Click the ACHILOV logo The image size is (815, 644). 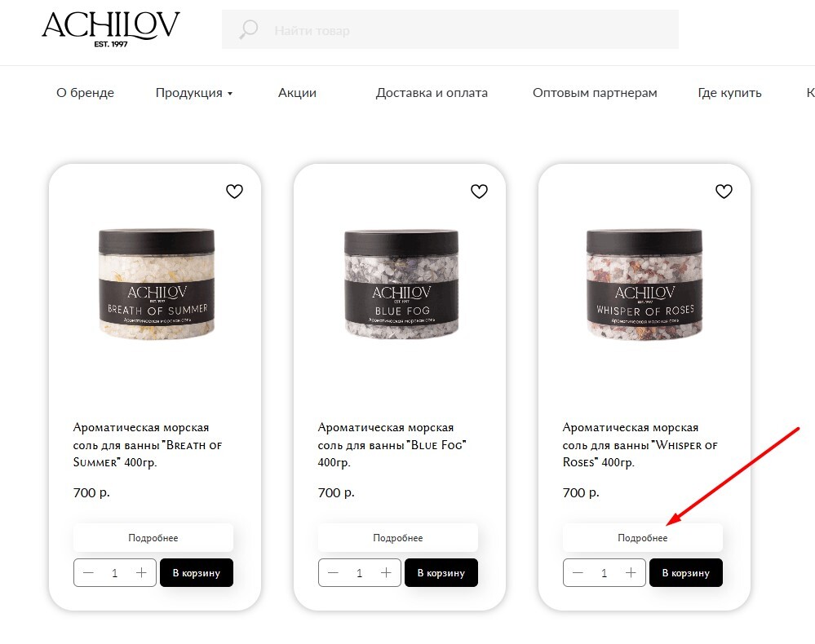point(111,29)
